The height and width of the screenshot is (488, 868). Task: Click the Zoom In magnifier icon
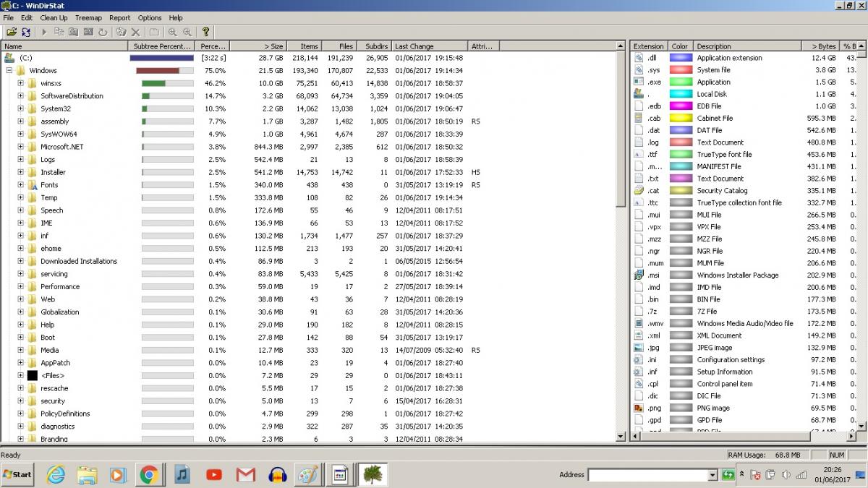[x=172, y=32]
